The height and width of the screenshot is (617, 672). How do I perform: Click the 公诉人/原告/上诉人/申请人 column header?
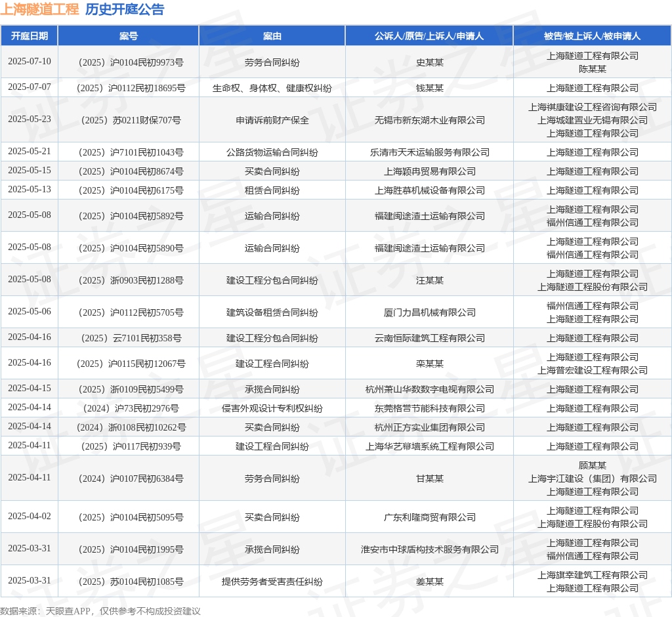tap(429, 36)
